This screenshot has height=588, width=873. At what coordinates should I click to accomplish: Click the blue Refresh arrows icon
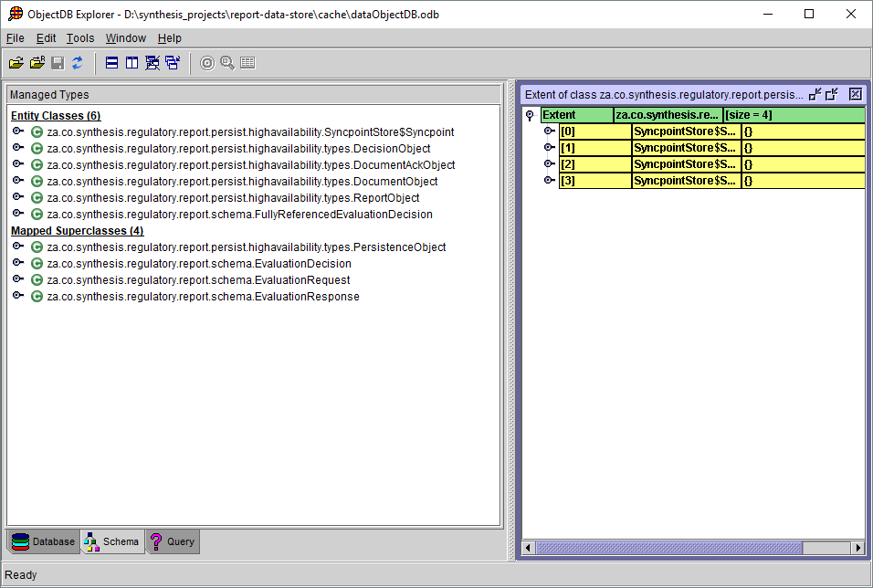[78, 63]
